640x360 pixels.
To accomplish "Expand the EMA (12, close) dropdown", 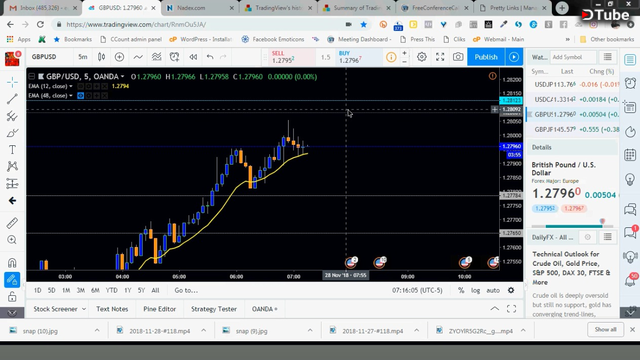I will coord(71,86).
